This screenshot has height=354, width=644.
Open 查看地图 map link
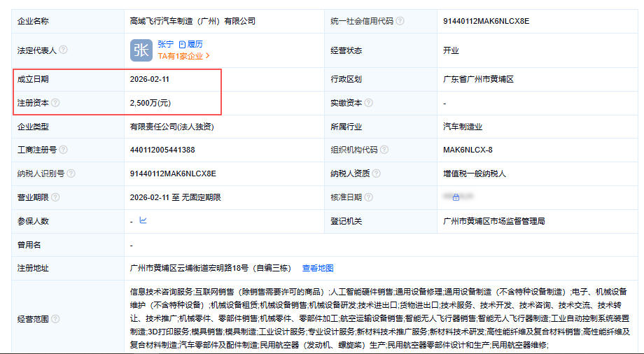[x=318, y=268]
